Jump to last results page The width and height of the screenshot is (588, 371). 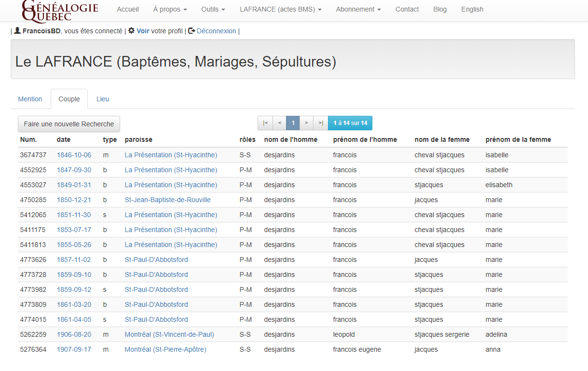click(x=321, y=123)
